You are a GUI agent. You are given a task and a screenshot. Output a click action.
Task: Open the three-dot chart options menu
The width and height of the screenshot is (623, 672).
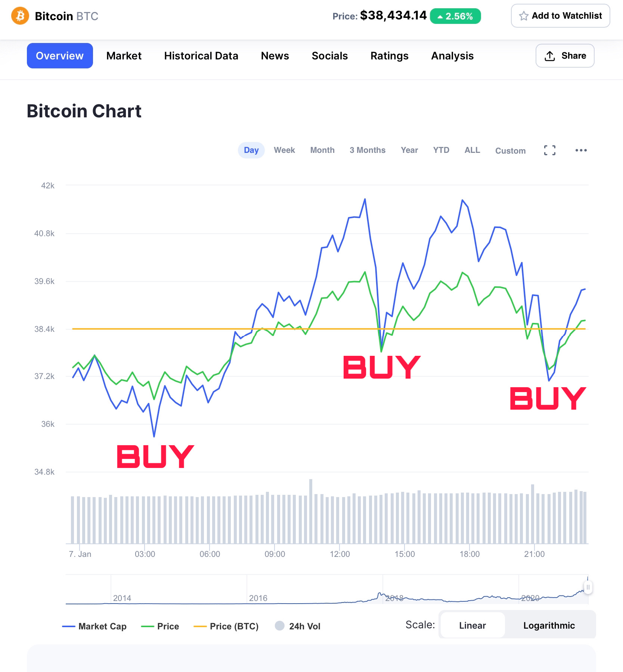pyautogui.click(x=581, y=150)
